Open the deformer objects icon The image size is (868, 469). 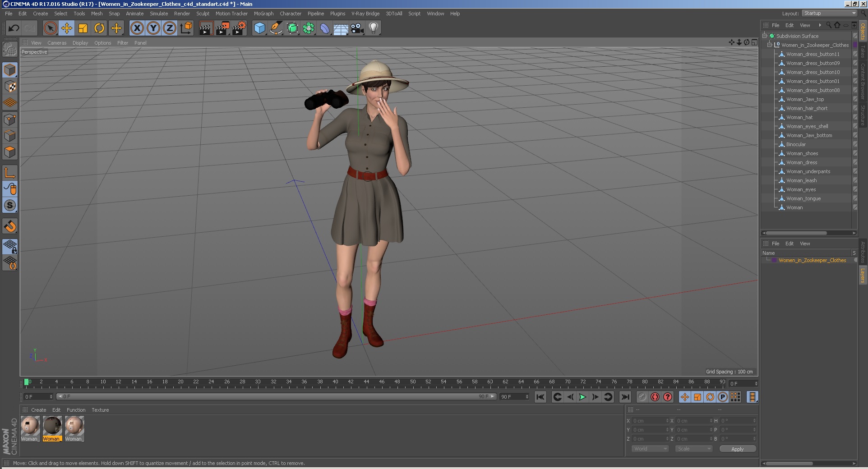coord(325,28)
